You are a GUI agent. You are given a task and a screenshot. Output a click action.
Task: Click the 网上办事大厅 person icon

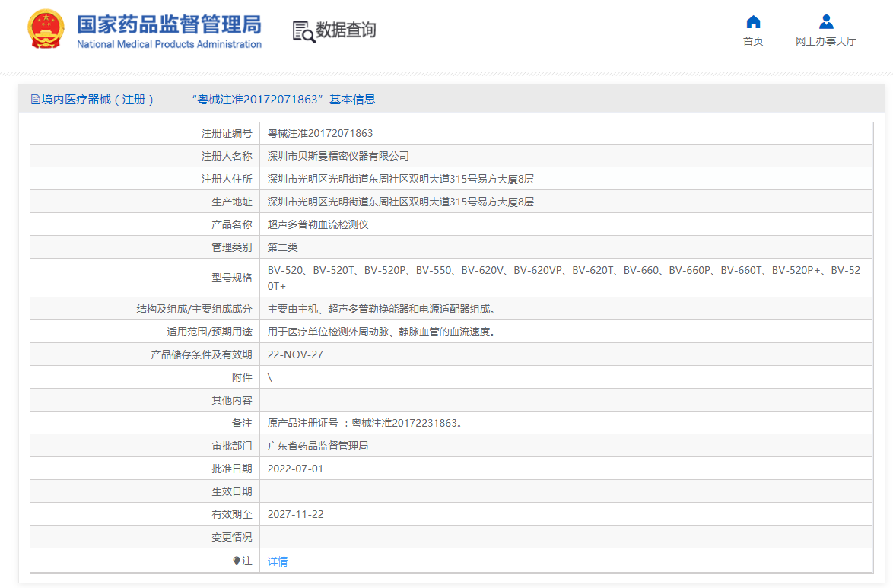tap(826, 21)
